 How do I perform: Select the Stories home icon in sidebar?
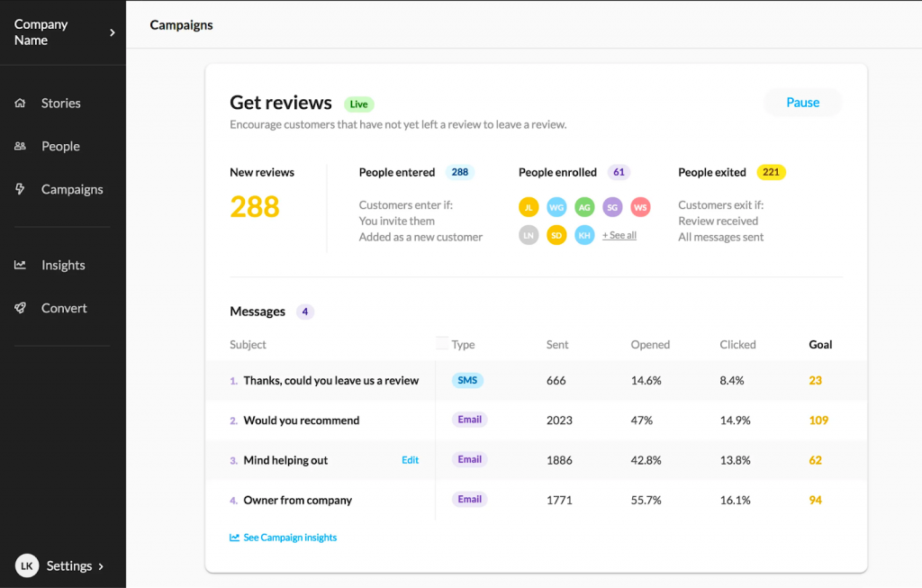(21, 103)
